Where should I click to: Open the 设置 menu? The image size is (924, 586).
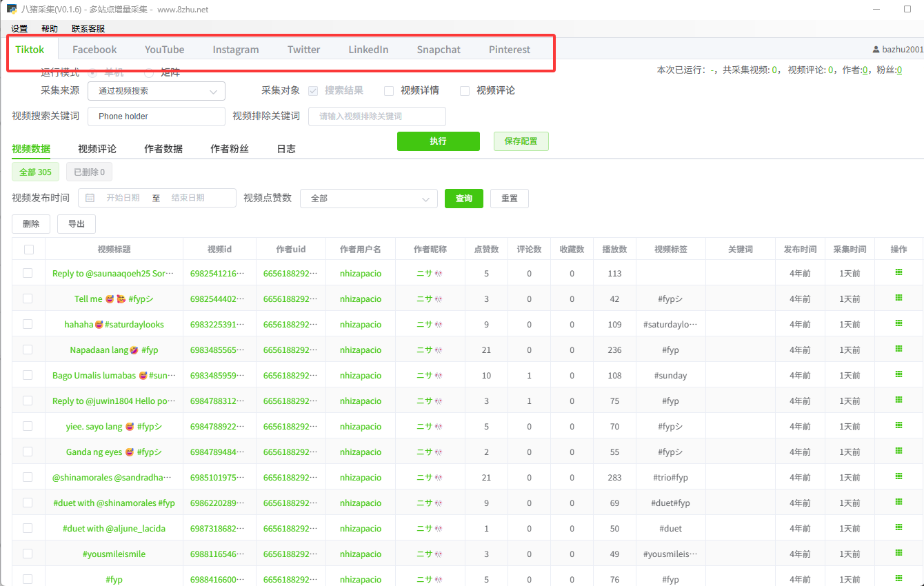19,29
